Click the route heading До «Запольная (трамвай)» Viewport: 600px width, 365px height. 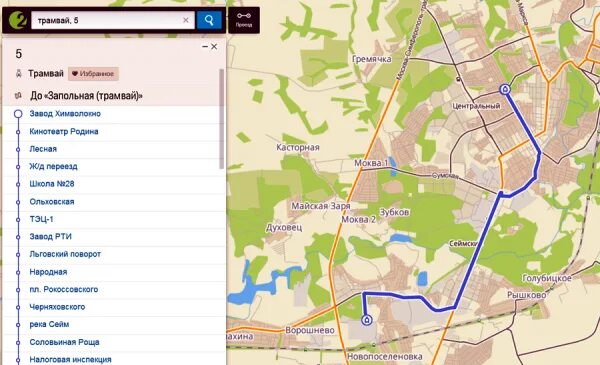click(x=86, y=96)
